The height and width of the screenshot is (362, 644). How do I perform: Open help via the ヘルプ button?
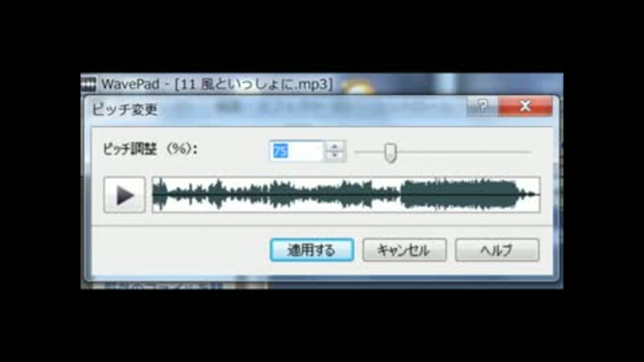(x=497, y=249)
